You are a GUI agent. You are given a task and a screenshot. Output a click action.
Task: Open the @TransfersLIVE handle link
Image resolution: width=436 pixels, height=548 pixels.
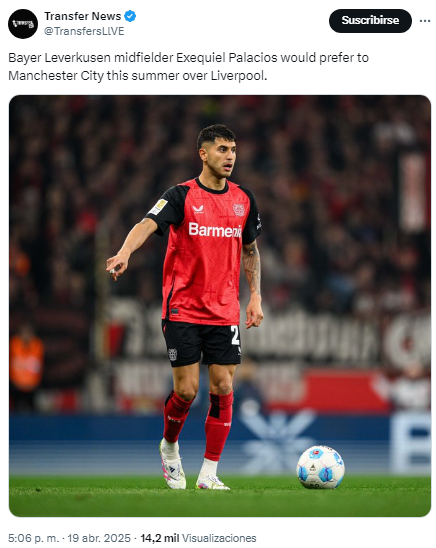point(84,31)
